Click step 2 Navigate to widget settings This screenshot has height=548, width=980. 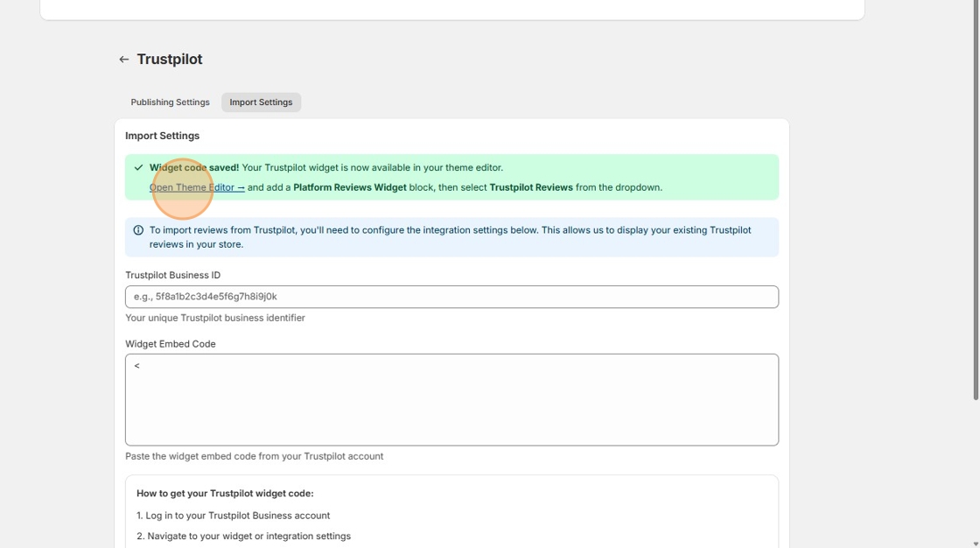point(243,536)
